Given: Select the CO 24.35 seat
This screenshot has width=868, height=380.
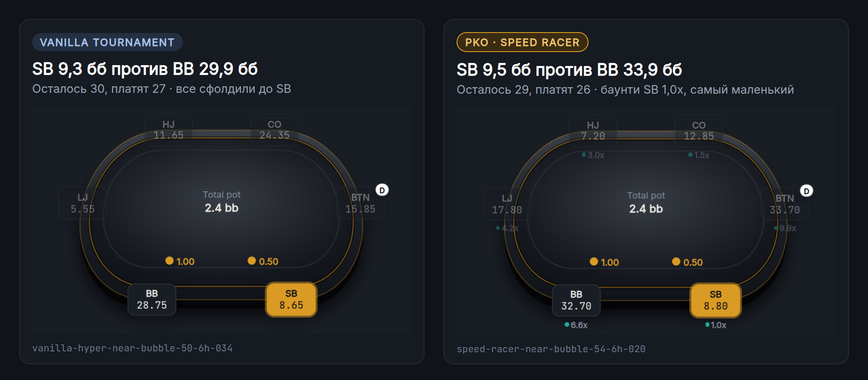Looking at the screenshot, I should click(274, 130).
